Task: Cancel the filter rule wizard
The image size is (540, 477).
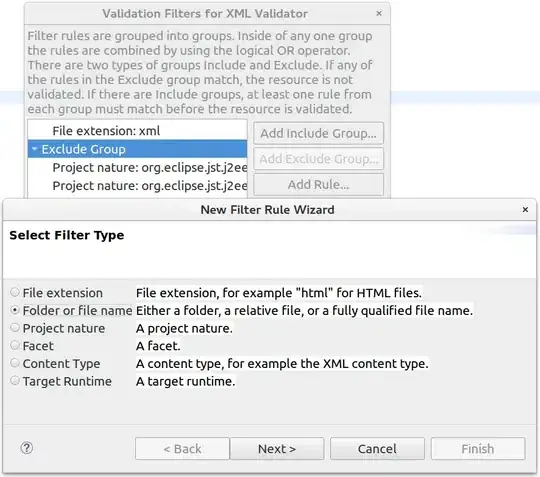Action: [x=377, y=449]
